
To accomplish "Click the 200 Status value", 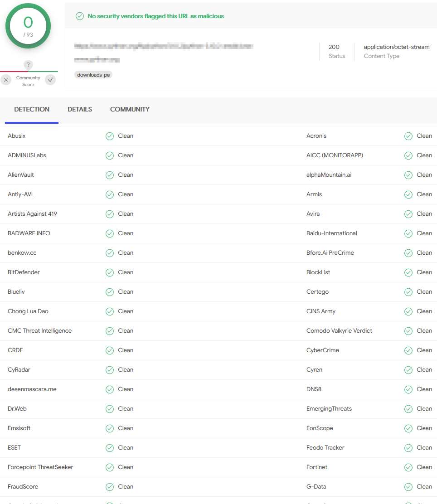I will [334, 47].
